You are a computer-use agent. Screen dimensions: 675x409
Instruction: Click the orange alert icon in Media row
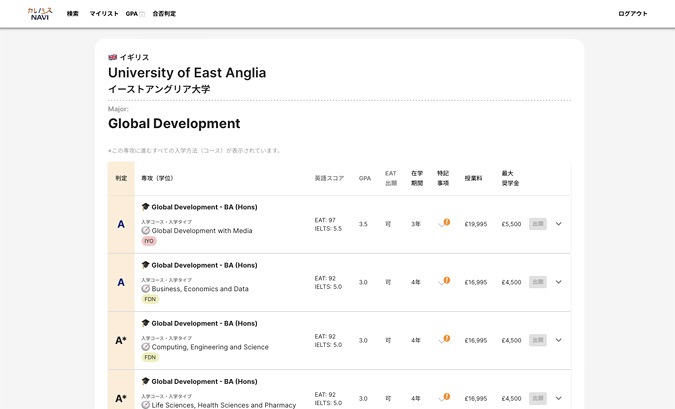point(447,222)
